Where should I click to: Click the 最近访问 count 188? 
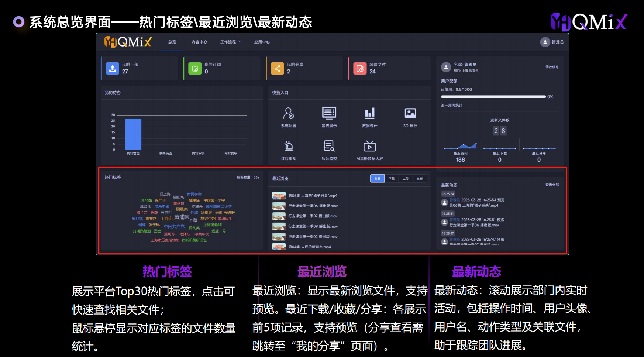(460, 160)
